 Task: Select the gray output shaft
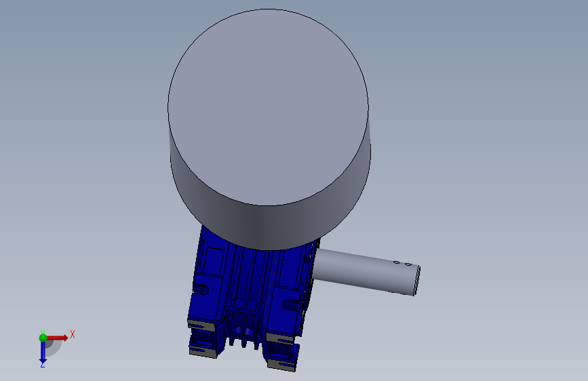366,271
